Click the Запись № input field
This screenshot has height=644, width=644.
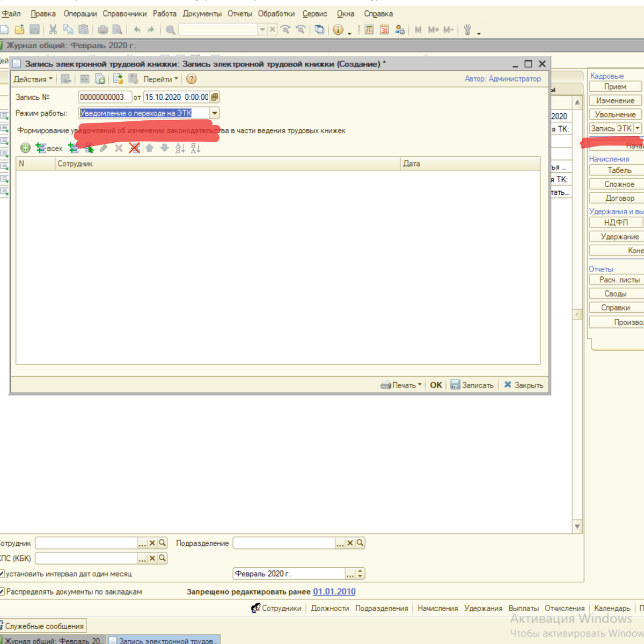105,97
